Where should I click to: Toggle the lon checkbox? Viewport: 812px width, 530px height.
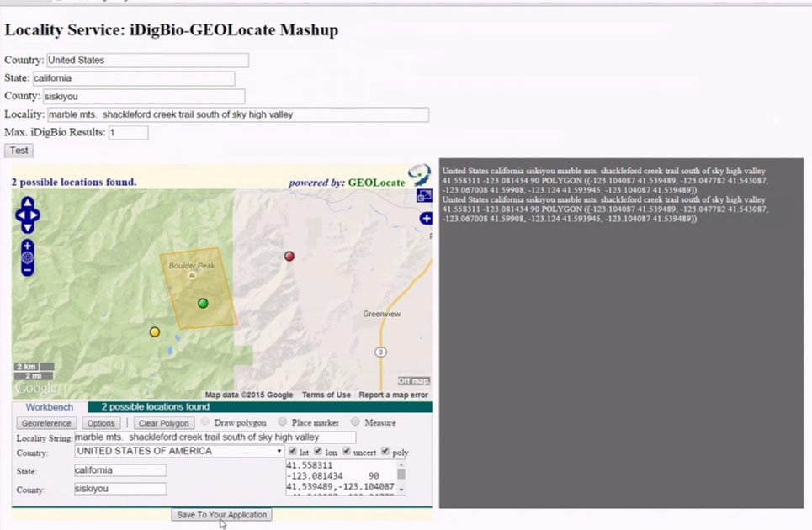318,451
